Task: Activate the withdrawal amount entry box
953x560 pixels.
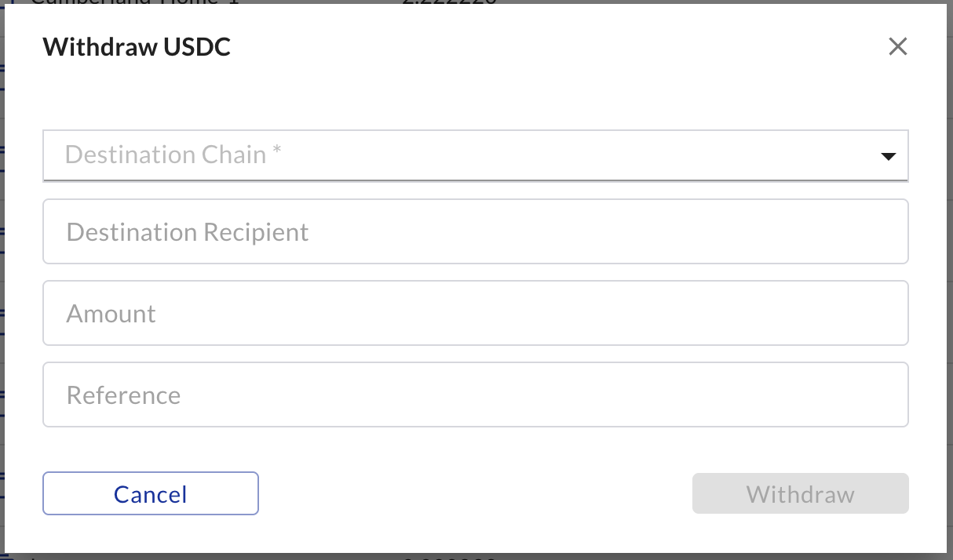Action: [475, 313]
